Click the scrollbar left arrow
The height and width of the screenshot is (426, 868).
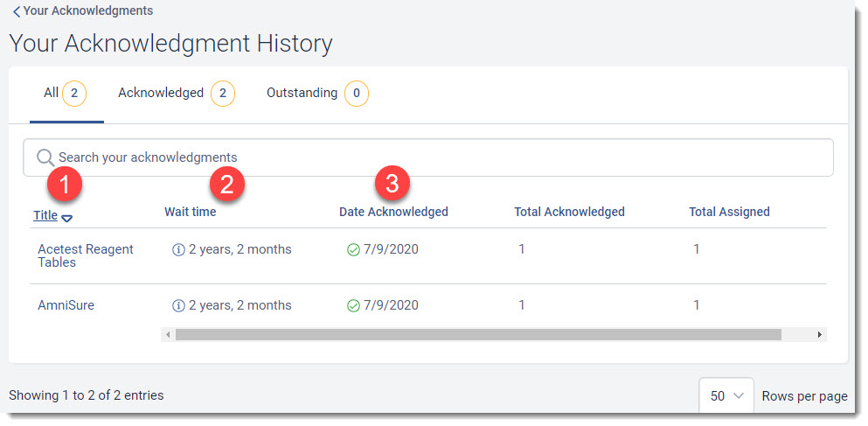point(167,334)
